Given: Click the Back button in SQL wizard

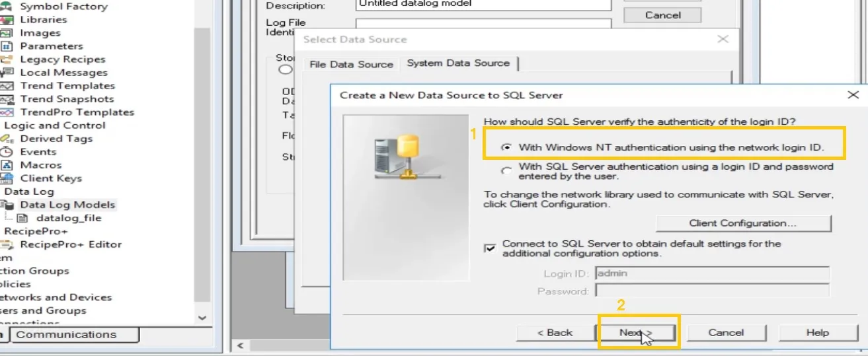Looking at the screenshot, I should (555, 332).
